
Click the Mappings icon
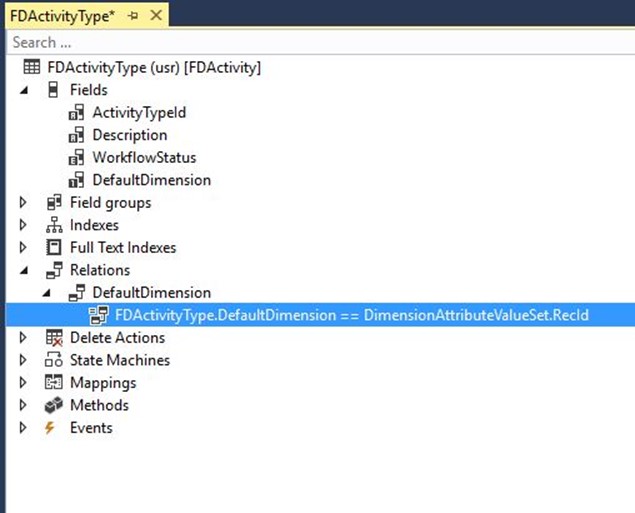pos(53,382)
